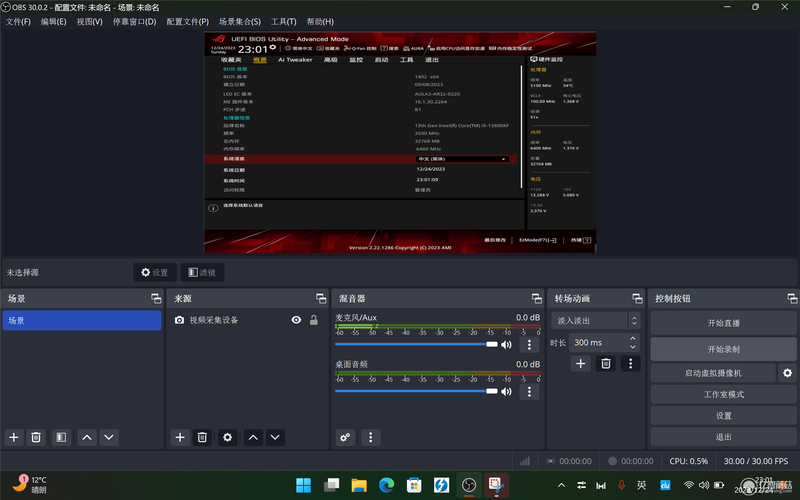The image size is (800, 500).
Task: Increase 时长 duration stepper up
Action: [633, 338]
